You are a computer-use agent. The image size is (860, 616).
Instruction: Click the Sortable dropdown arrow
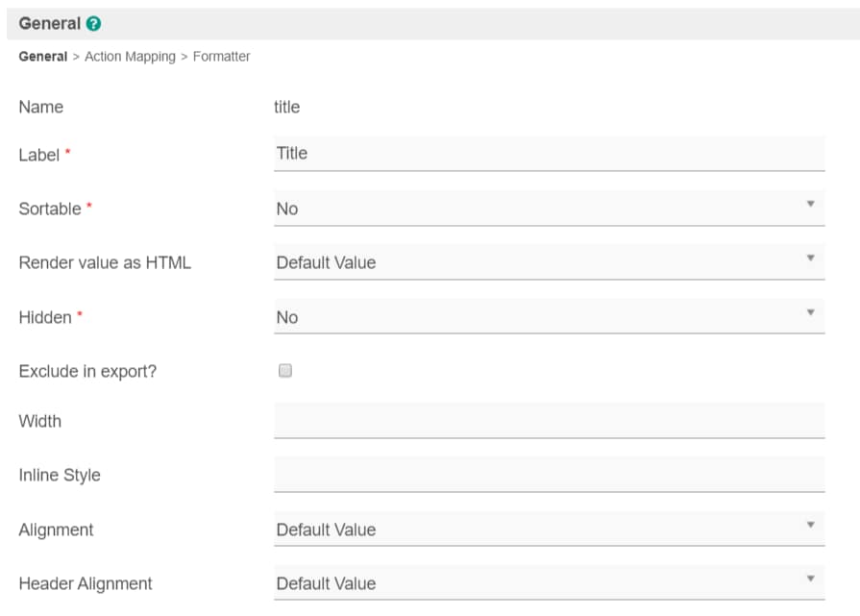pyautogui.click(x=810, y=204)
